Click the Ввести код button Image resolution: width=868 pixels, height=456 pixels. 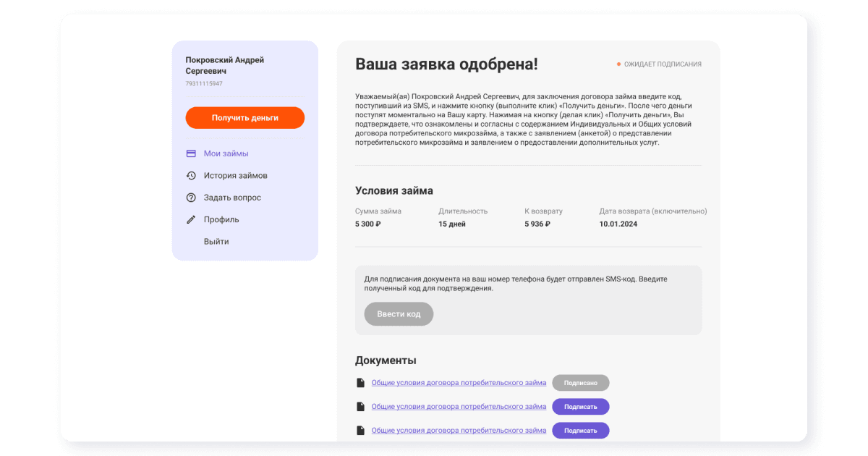[x=399, y=313]
